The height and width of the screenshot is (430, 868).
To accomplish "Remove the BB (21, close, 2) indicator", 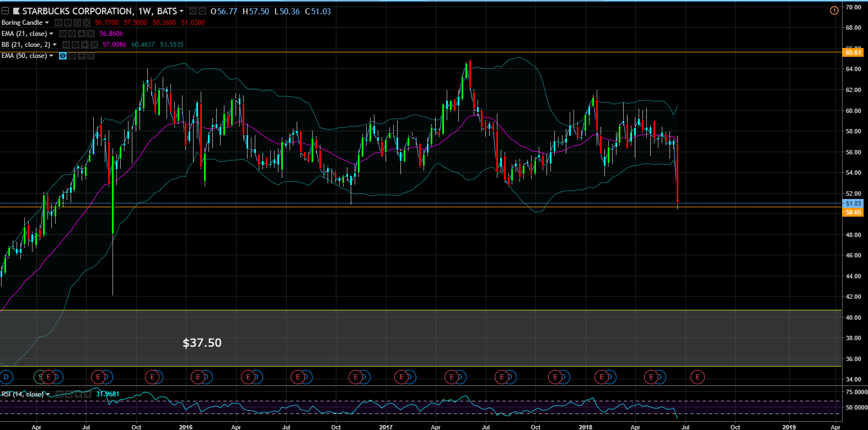I will tap(94, 45).
